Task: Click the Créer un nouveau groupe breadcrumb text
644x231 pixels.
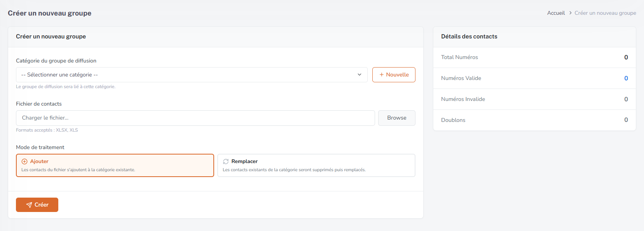Action: (605, 13)
